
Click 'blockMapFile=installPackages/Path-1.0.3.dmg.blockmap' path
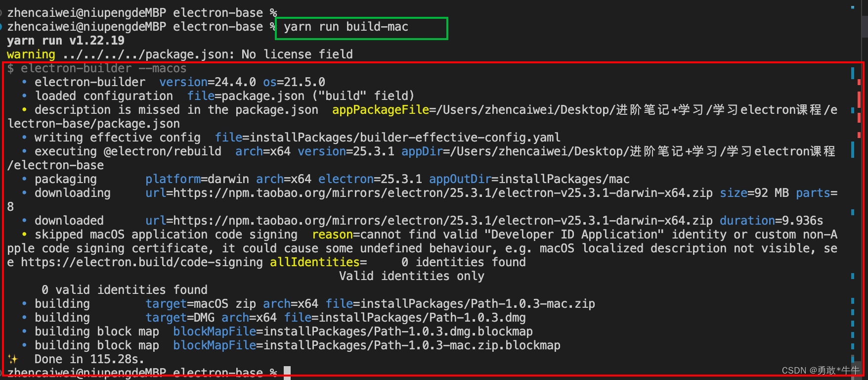point(353,332)
